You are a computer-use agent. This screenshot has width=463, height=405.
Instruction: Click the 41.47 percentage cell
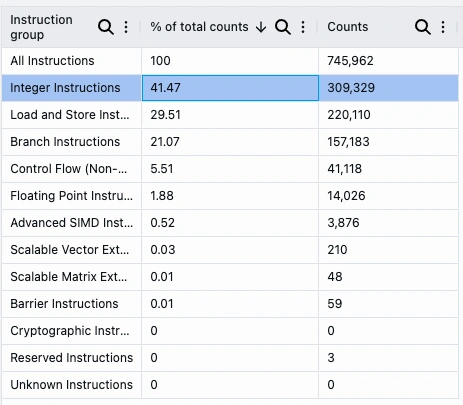click(x=230, y=88)
